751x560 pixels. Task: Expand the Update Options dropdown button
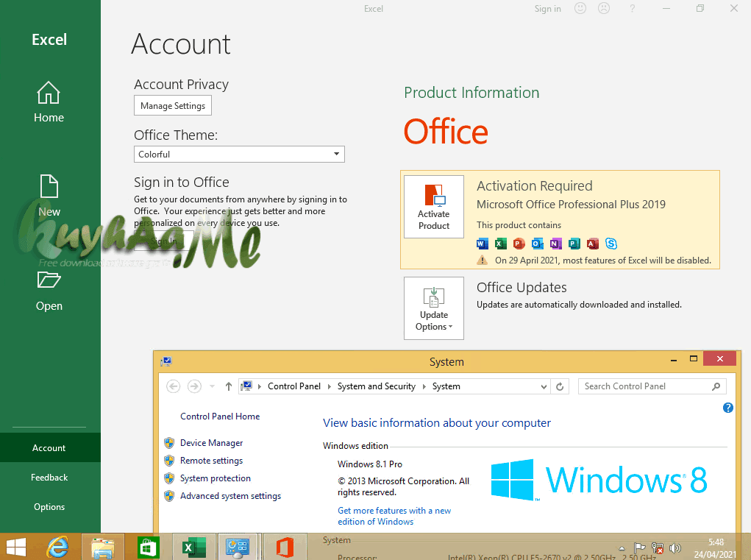(434, 308)
